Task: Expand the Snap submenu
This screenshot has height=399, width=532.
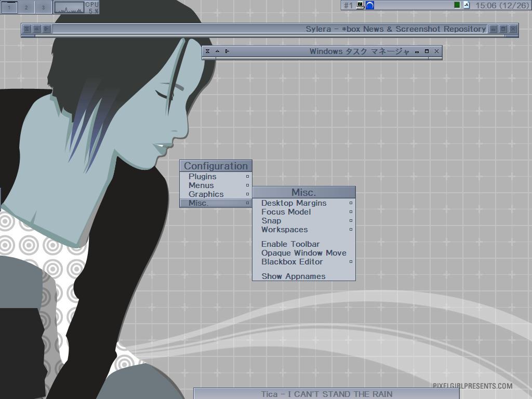Action: (303, 220)
